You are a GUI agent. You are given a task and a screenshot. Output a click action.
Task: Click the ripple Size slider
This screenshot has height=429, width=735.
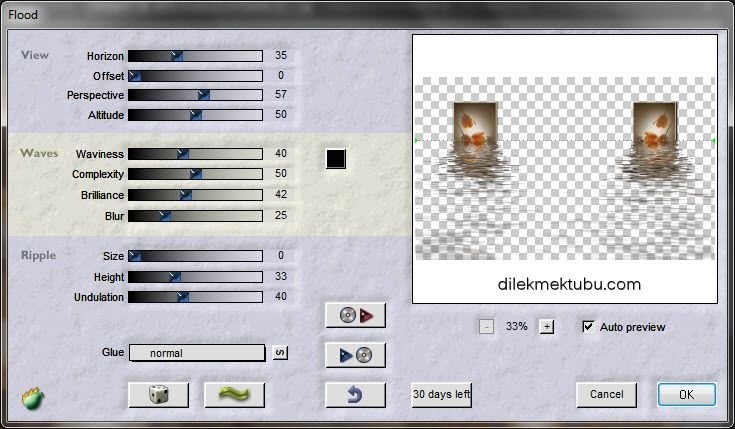195,256
